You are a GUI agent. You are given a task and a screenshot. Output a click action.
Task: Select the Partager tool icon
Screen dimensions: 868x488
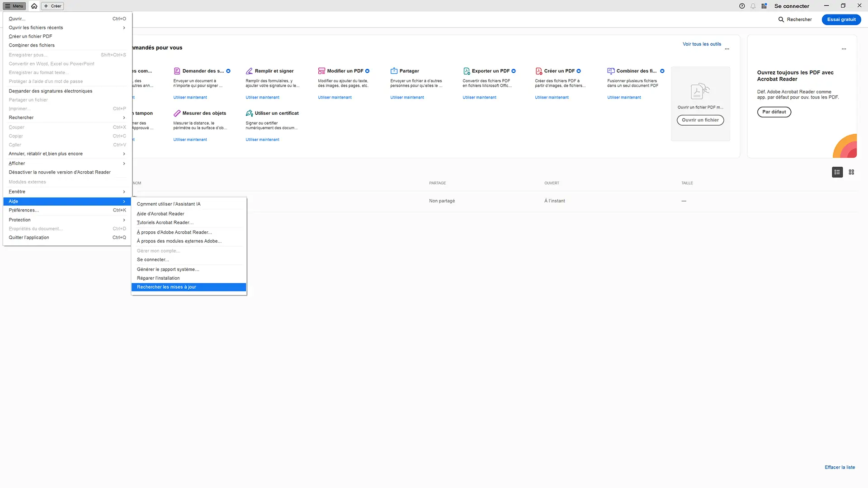point(394,71)
